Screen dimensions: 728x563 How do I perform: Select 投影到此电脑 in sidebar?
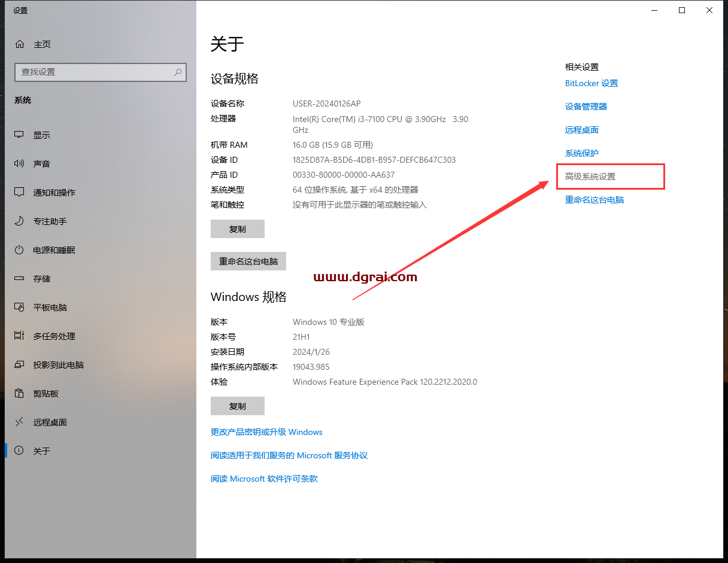click(x=101, y=365)
